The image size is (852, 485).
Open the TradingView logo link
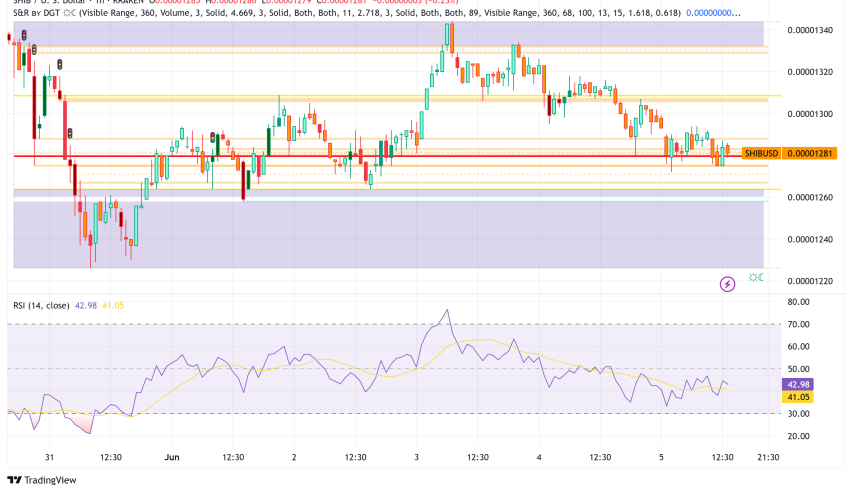(42, 480)
